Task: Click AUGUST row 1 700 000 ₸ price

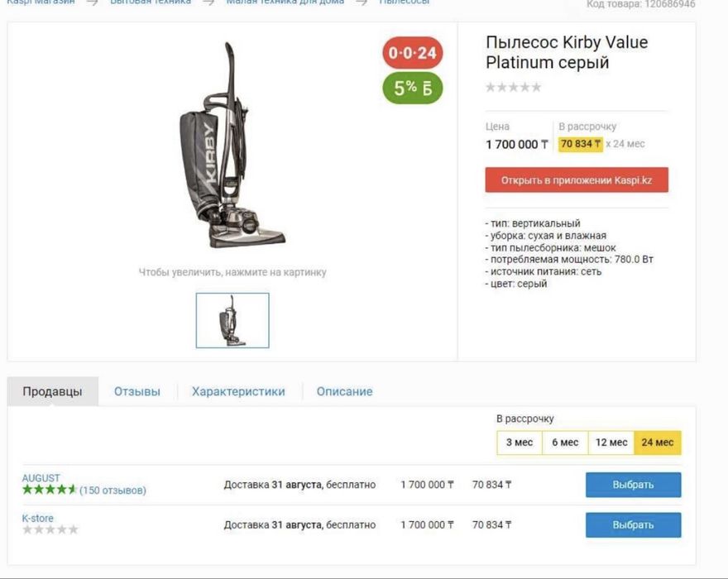Action: pyautogui.click(x=427, y=485)
